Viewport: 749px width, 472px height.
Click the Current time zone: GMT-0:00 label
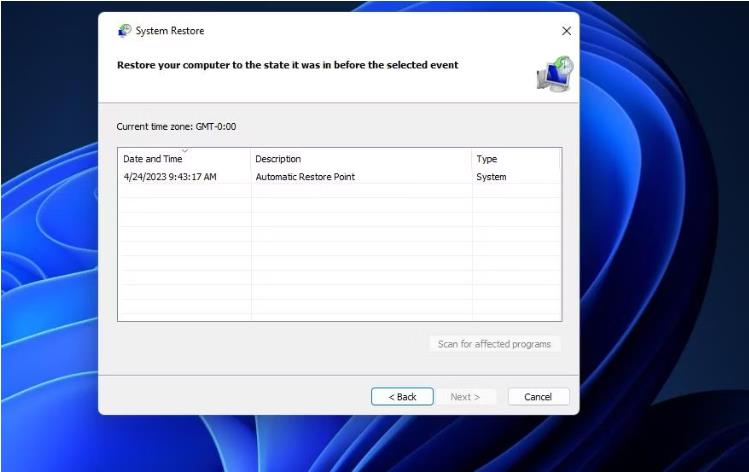point(176,127)
